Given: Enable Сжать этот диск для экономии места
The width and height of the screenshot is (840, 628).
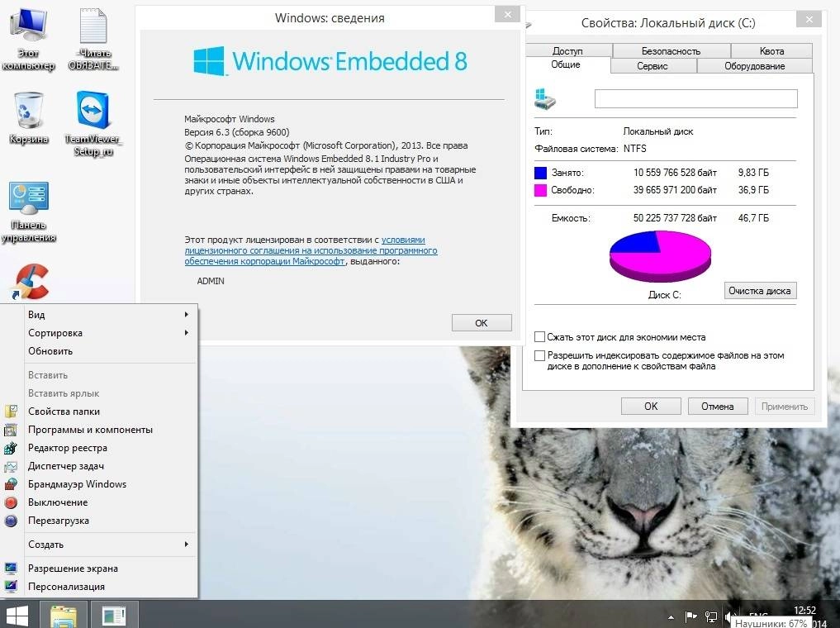Looking at the screenshot, I should (x=539, y=337).
